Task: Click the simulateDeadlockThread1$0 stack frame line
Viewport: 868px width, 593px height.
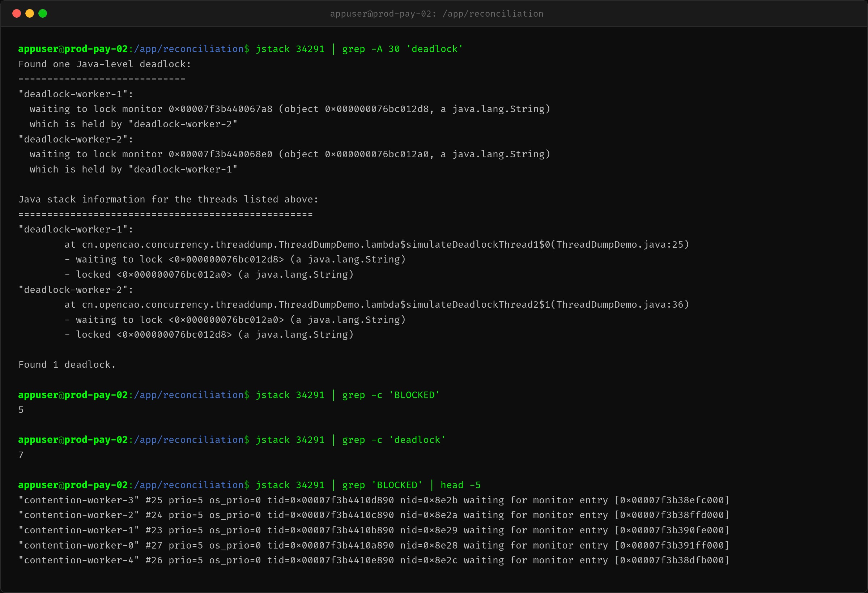Action: 376,244
